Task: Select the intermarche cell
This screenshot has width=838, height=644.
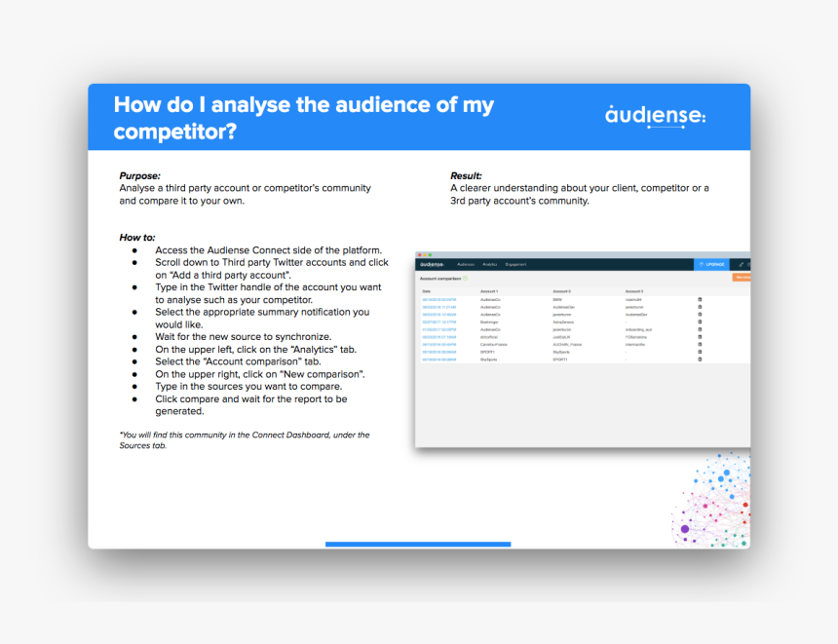Action: click(635, 345)
